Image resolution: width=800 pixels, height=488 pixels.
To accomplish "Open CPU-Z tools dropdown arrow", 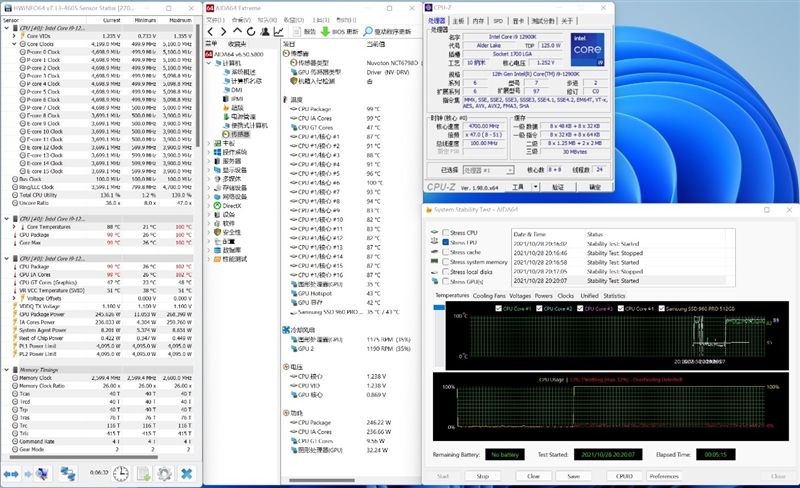I will (536, 187).
